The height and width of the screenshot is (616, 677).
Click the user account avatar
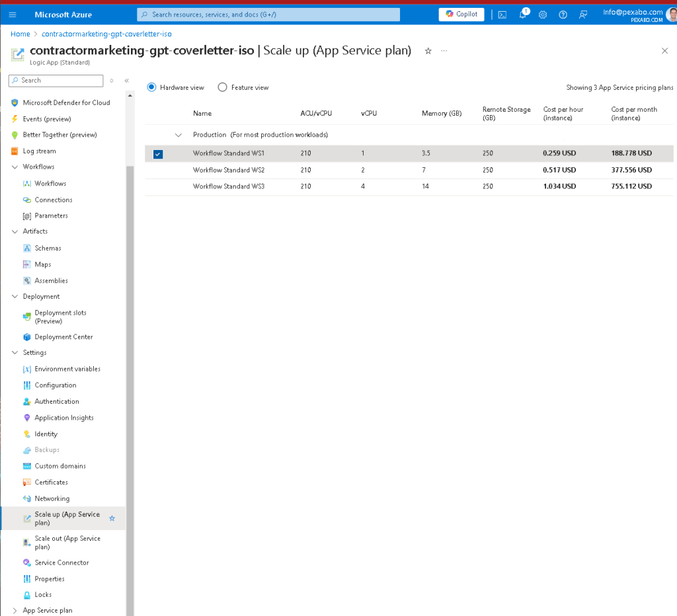coord(672,15)
